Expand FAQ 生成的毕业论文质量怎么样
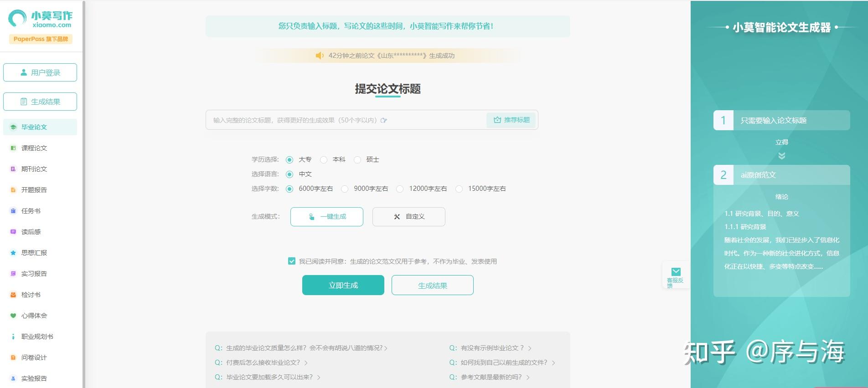The height and width of the screenshot is (388, 868). (301, 348)
